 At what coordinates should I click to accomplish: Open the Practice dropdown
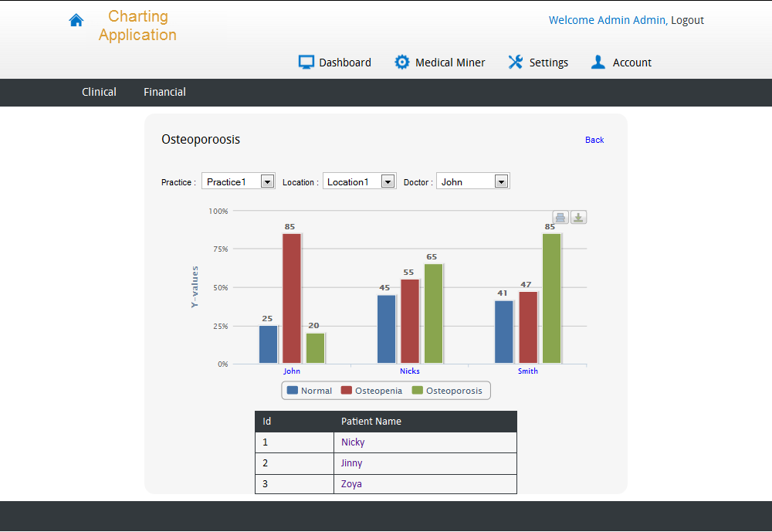click(x=239, y=181)
